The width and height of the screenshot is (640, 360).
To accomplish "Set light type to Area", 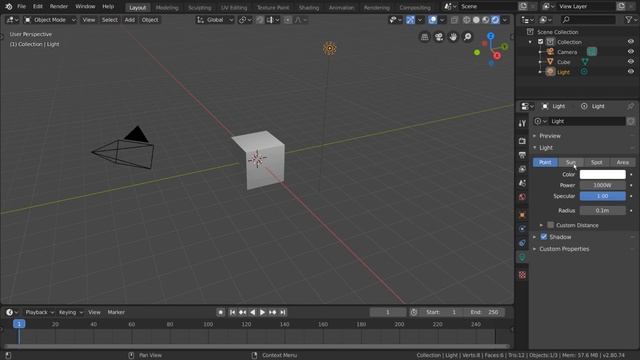I will 622,162.
